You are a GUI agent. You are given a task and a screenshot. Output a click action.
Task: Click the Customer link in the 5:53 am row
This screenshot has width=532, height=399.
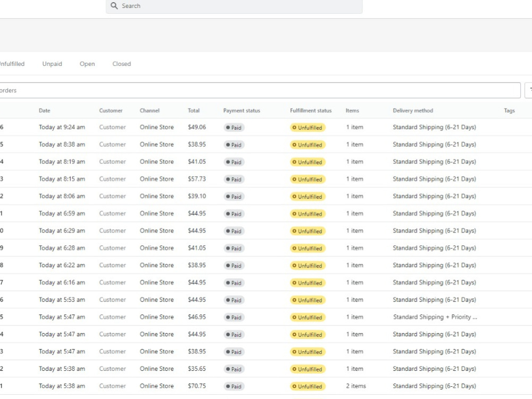pyautogui.click(x=112, y=300)
